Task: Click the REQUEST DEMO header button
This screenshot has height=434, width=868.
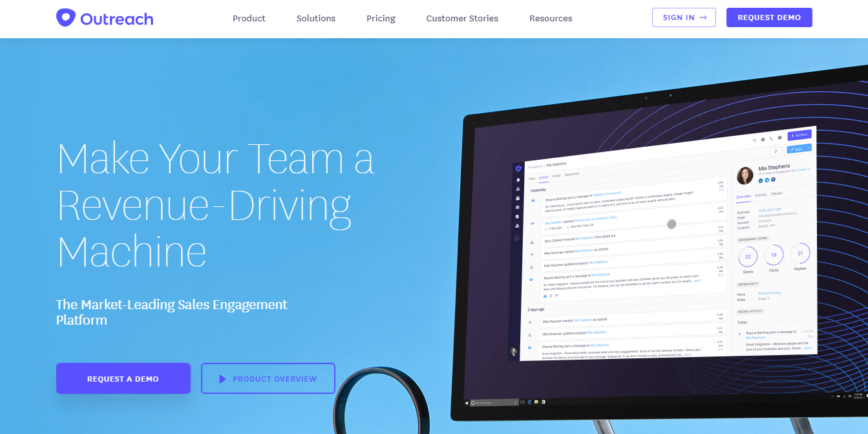Action: coord(769,17)
